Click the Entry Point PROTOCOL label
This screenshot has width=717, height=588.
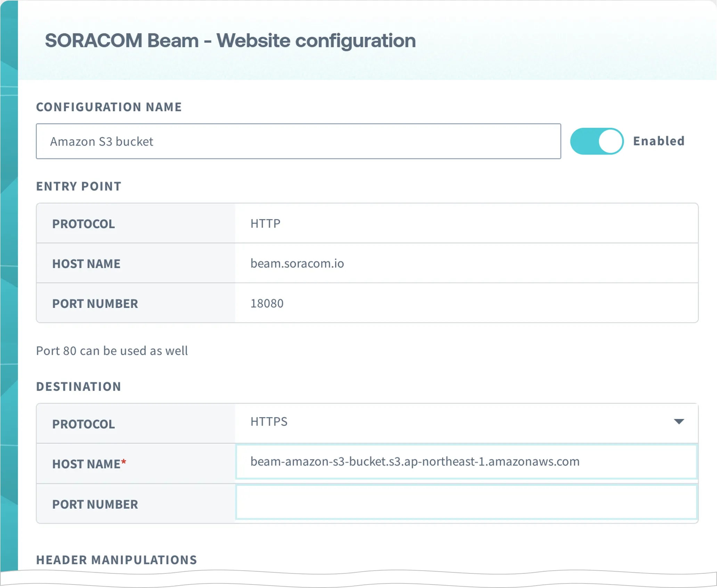83,224
